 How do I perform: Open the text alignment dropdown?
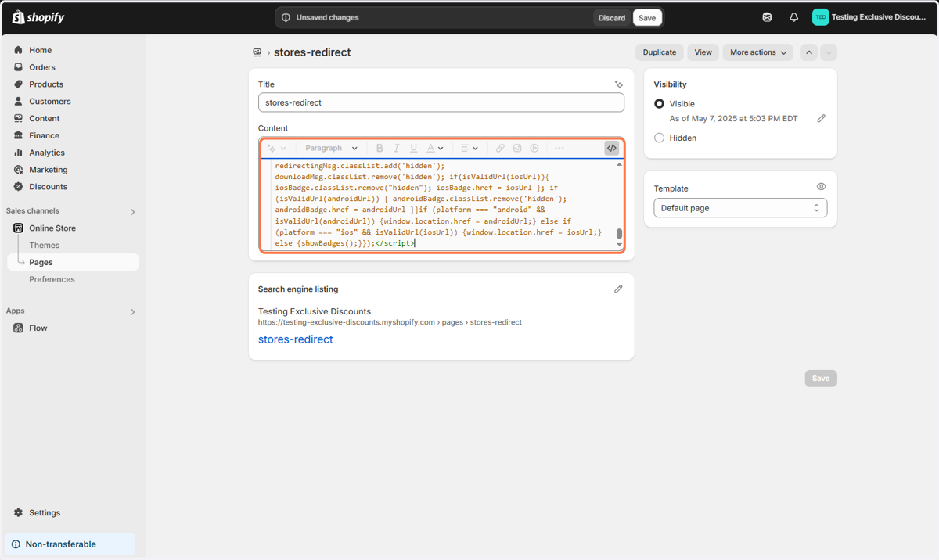tap(469, 148)
